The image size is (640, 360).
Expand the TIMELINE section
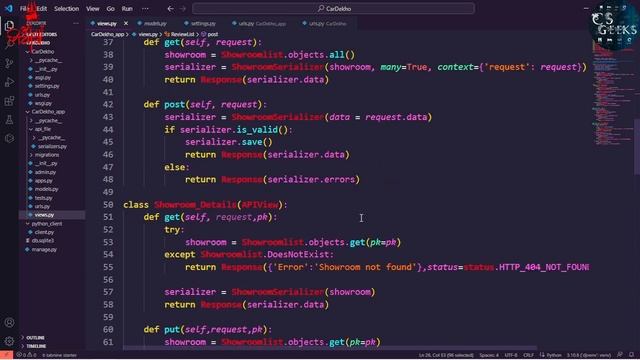(33, 346)
